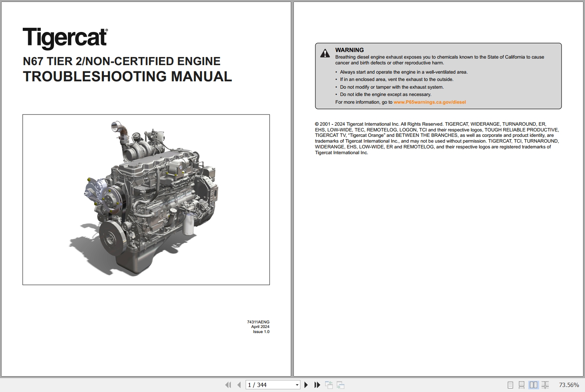This screenshot has width=585, height=392.
Task: Open the www.P65warnings.ca.gov/diesel link
Action: (429, 102)
